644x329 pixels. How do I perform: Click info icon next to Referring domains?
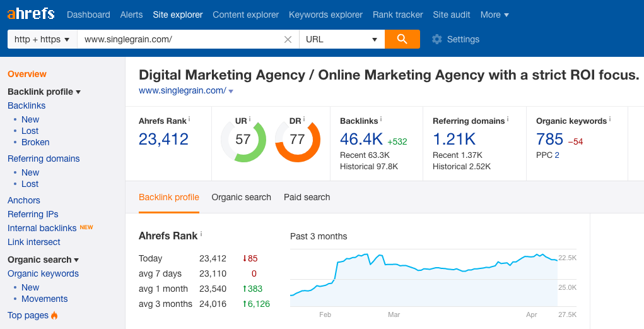click(x=508, y=119)
